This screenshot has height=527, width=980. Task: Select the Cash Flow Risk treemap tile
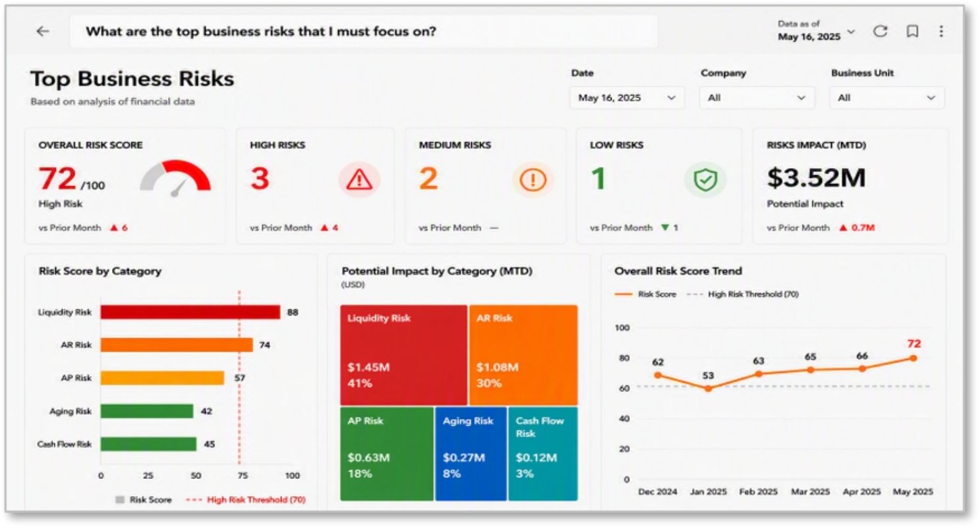pos(543,454)
